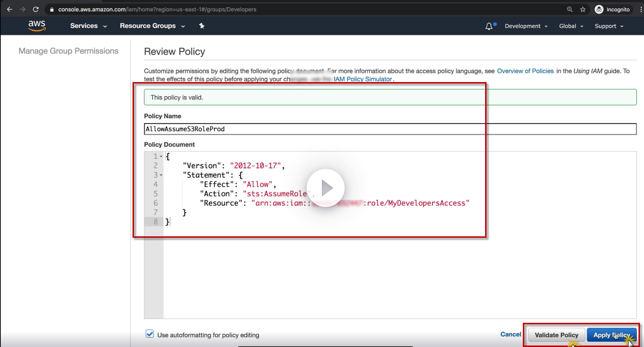Collapse the Statement fold arrow on line 3
This screenshot has width=644, height=347.
(x=161, y=175)
